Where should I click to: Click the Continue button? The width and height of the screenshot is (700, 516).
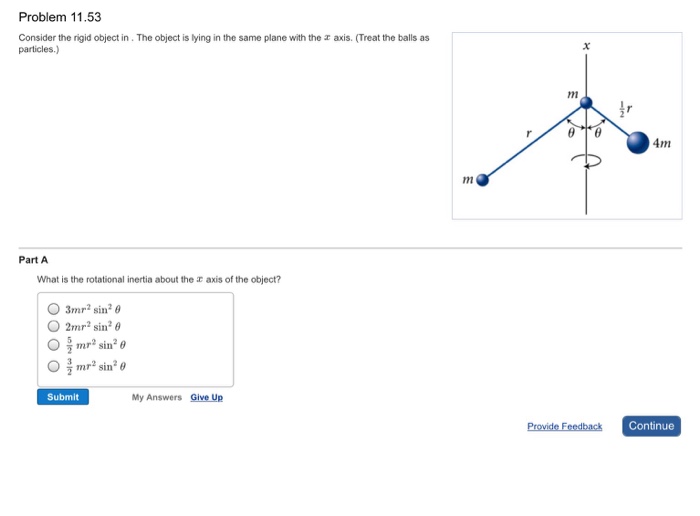651,426
